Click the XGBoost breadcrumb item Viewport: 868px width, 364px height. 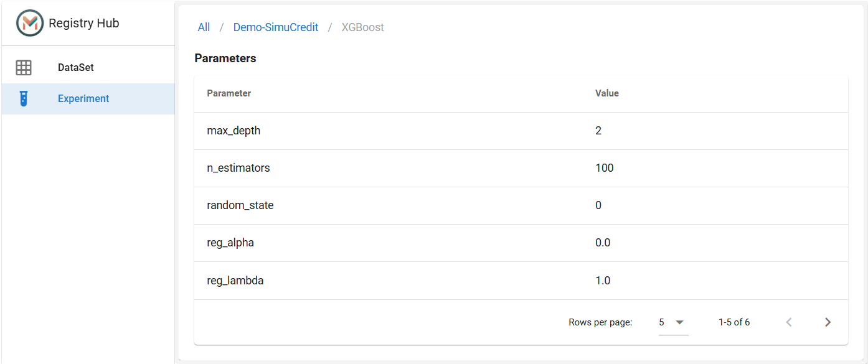(363, 27)
